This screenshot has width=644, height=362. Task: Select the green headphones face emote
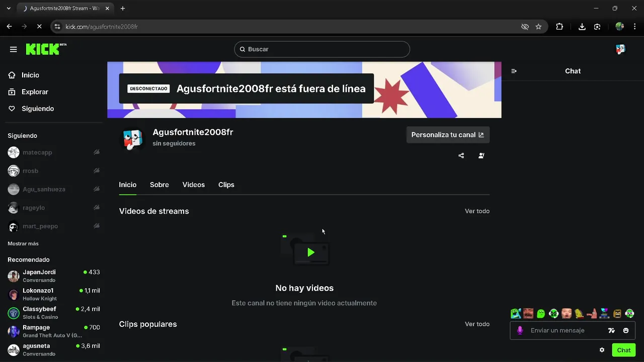(553, 314)
